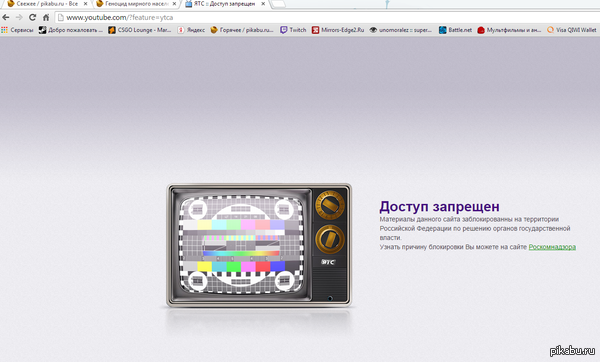This screenshot has width=600, height=362.
Task: Click the page icon in address bar
Action: point(60,17)
